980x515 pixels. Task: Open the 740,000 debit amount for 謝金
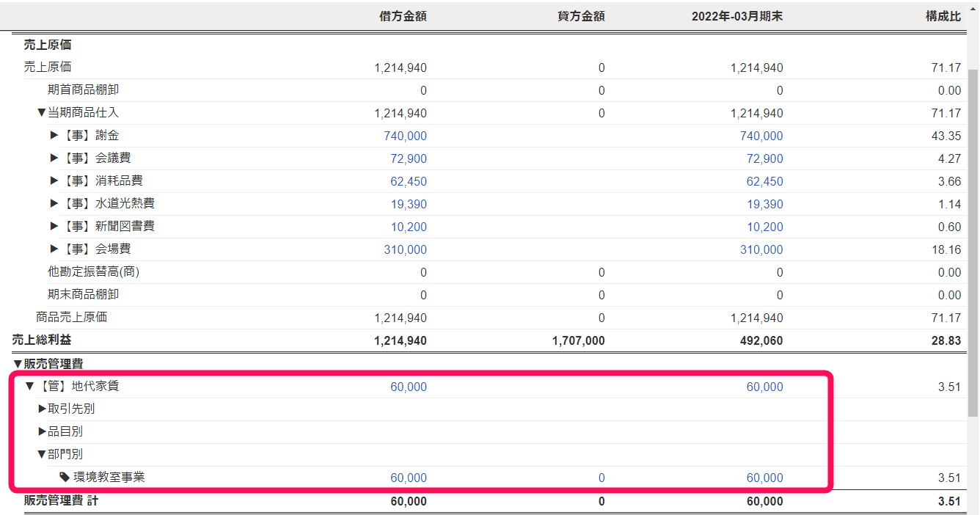tap(405, 136)
